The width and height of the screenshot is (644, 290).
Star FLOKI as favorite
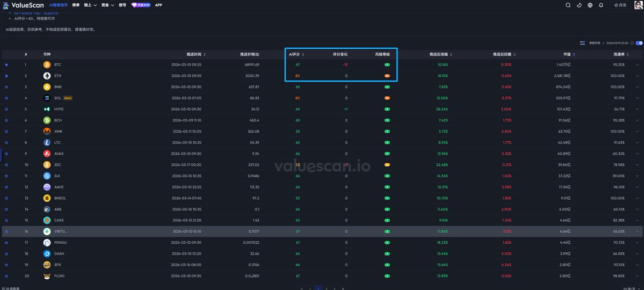tap(6, 275)
